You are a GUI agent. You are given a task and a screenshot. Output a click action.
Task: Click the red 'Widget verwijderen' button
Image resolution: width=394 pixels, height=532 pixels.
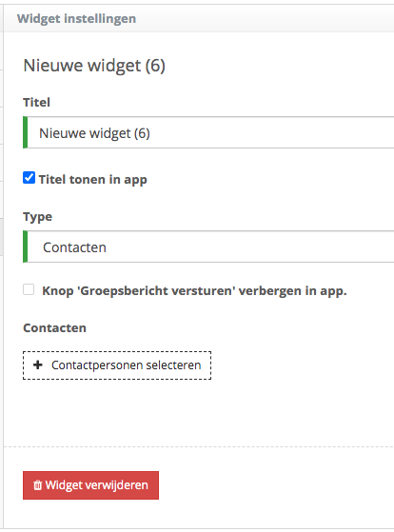pyautogui.click(x=91, y=485)
